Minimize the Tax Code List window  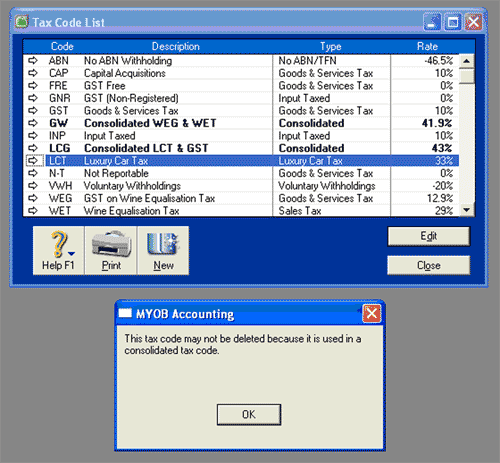(432, 22)
